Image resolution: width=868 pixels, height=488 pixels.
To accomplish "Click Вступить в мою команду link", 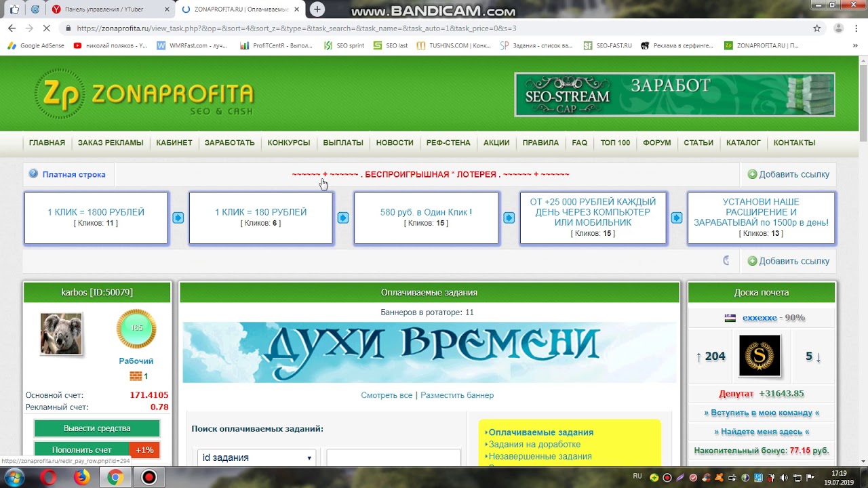I will (x=762, y=413).
